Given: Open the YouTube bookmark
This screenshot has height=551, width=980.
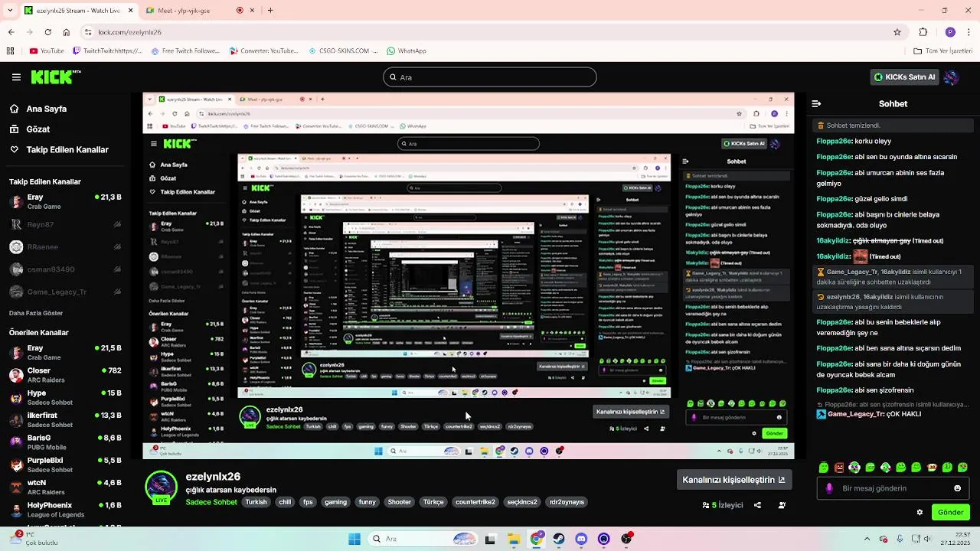Looking at the screenshot, I should coord(47,51).
